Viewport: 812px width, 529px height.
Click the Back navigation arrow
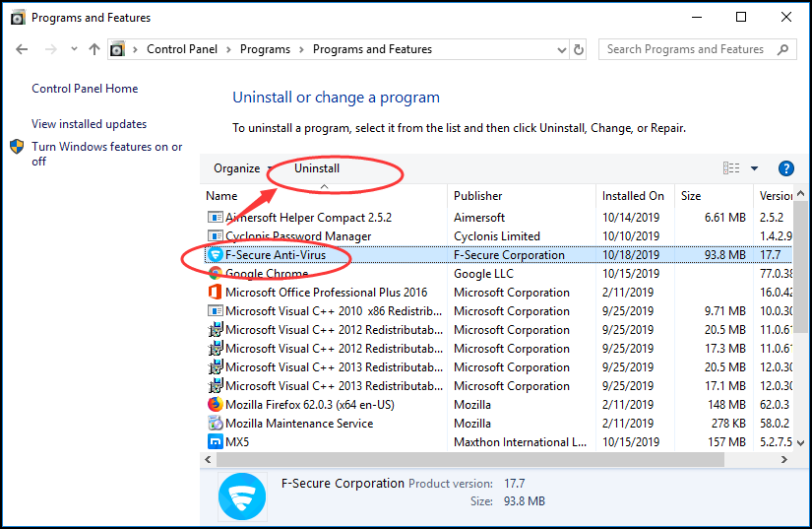(x=22, y=49)
